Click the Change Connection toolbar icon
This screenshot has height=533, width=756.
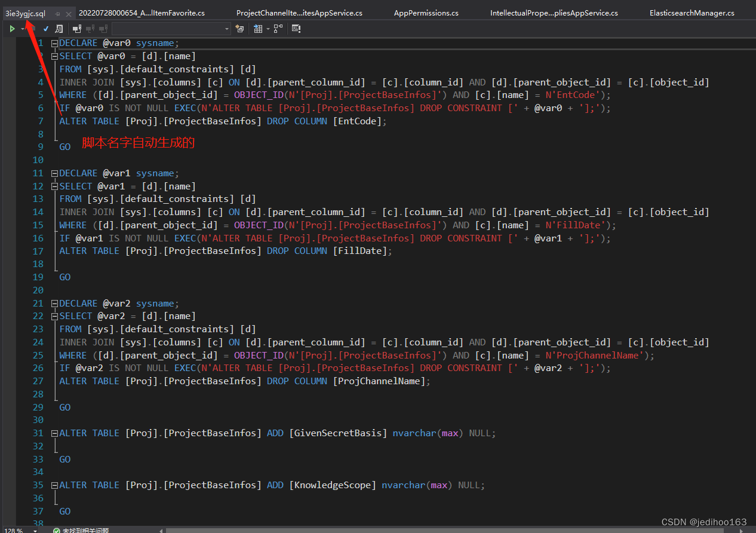point(103,28)
